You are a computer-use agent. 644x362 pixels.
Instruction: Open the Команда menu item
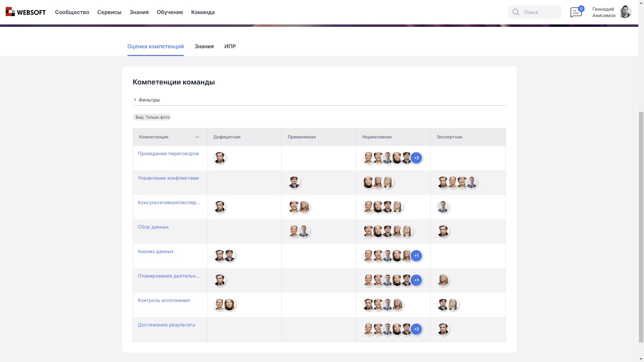click(x=203, y=12)
